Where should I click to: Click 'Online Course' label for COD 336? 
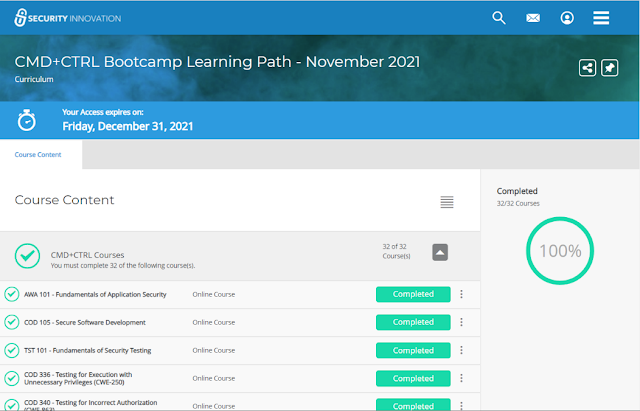(213, 378)
